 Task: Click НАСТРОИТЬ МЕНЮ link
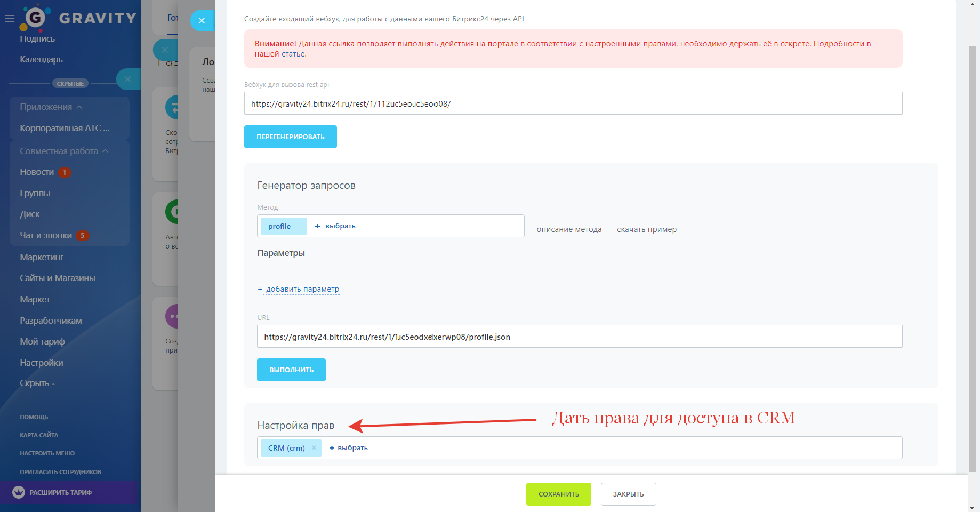[x=47, y=453]
